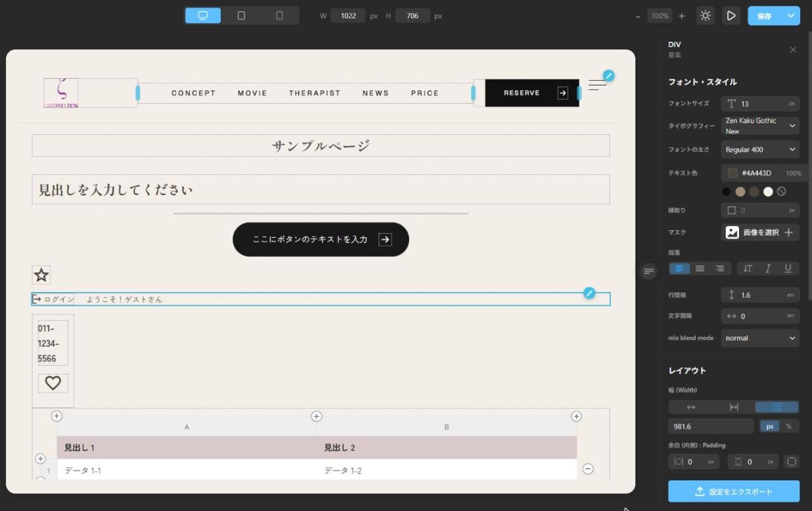Click the RESERVE button in header
Viewport: 812px width, 511px height.
coord(532,93)
